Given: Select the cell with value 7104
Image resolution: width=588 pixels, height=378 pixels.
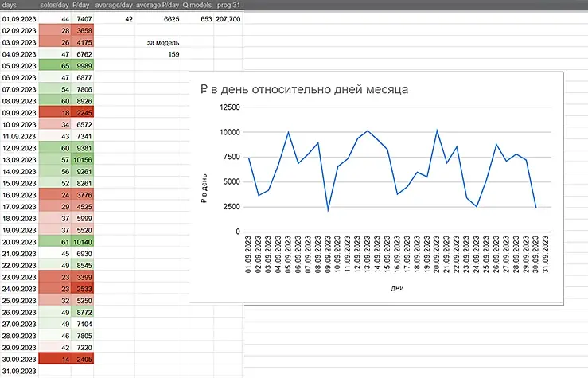Looking at the screenshot, I should tap(83, 324).
